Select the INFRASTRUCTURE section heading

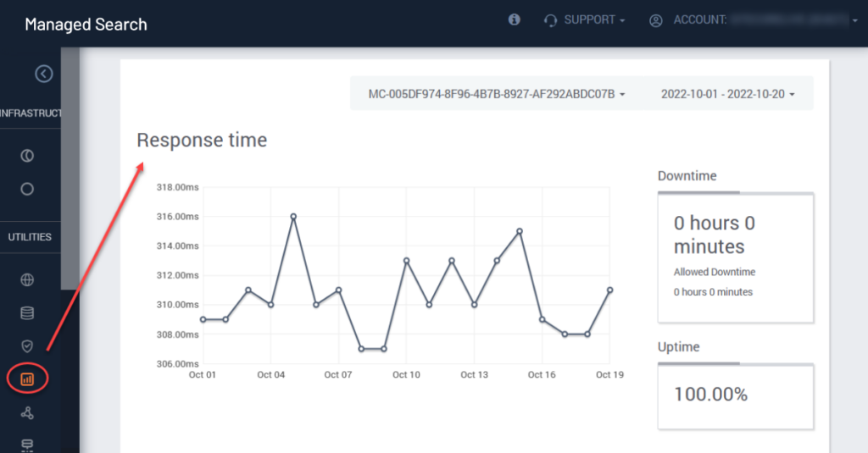pos(31,113)
